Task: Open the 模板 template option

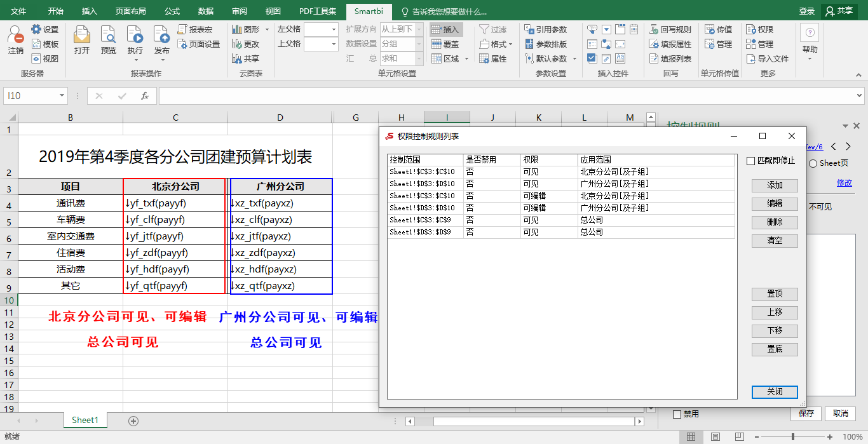Action: (44, 44)
